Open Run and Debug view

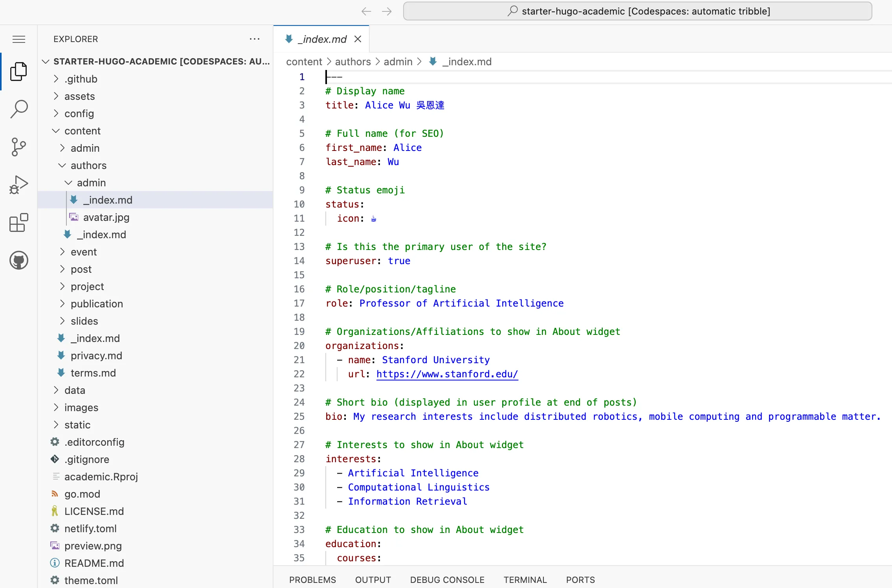click(18, 185)
